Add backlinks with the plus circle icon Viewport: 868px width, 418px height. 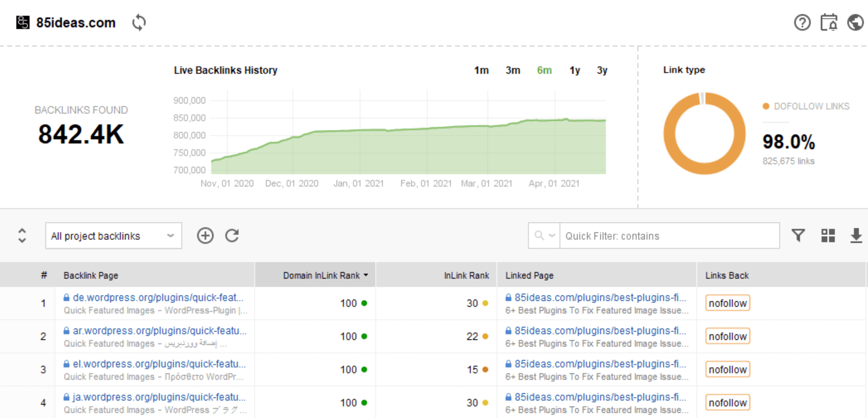[205, 236]
